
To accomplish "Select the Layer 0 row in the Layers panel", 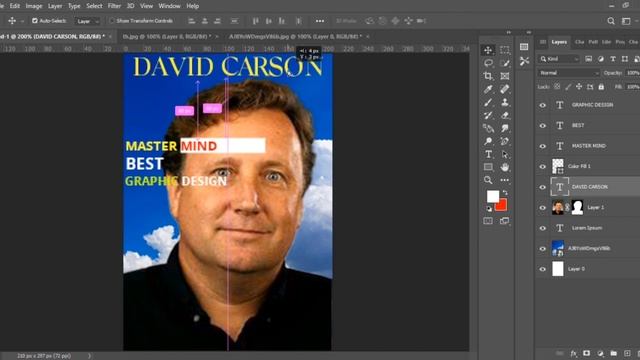I will (x=588, y=269).
